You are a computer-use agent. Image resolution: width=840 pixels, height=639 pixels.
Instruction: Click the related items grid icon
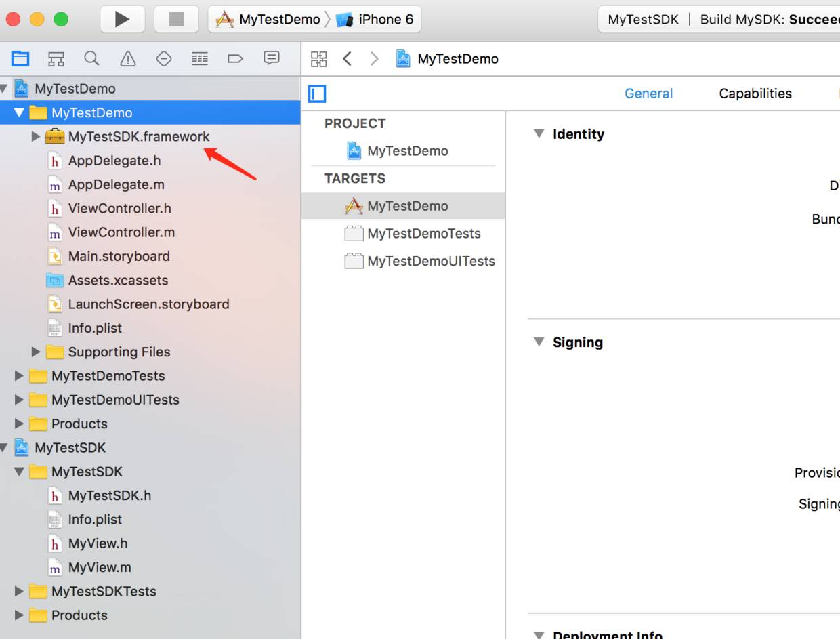coord(318,59)
